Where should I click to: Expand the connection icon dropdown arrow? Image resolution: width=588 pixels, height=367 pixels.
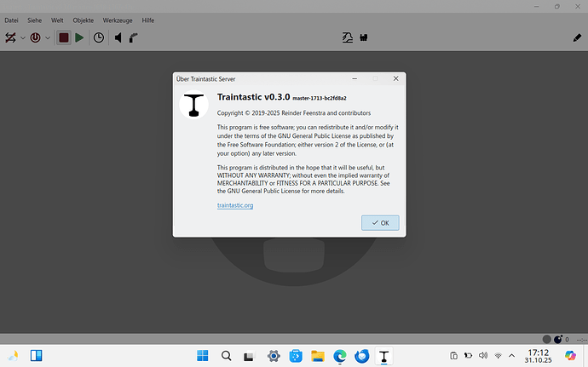23,37
